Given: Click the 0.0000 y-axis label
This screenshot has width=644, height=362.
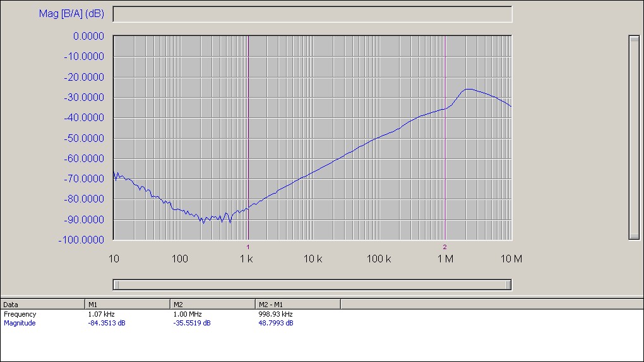Looking at the screenshot, I should coord(89,37).
